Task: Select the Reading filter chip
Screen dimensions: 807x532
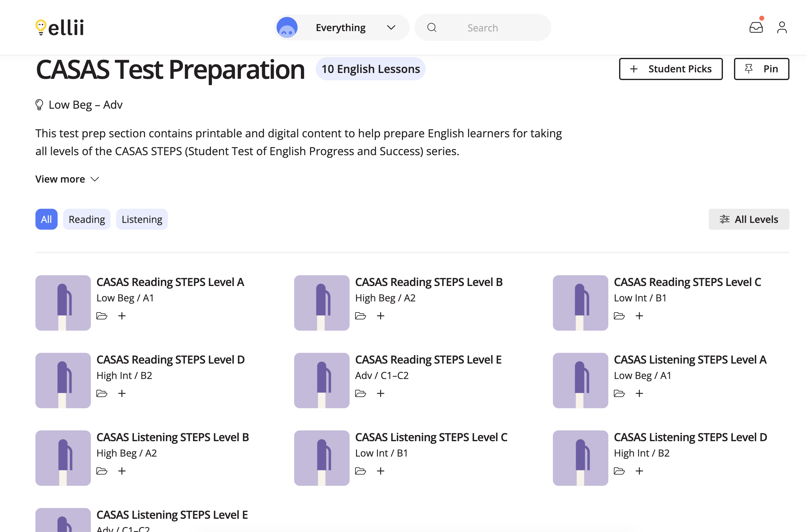Action: [87, 219]
